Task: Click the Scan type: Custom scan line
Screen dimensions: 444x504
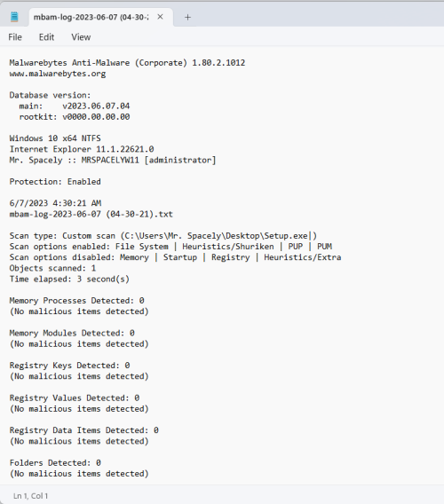Action: click(163, 236)
